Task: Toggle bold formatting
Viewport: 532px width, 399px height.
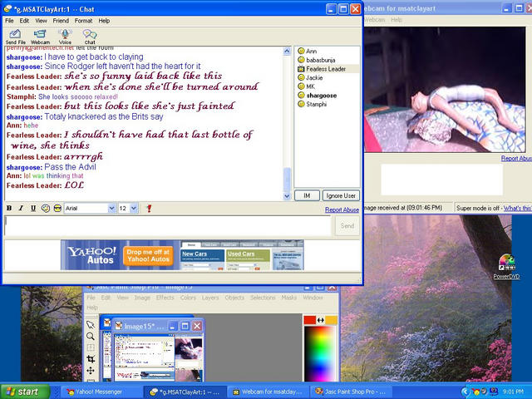Action: tap(9, 208)
